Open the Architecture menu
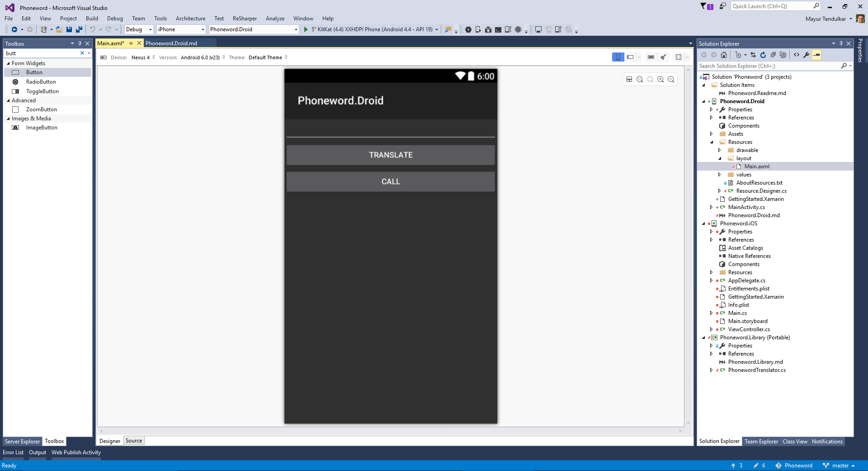Viewport: 868px width, 471px height. [x=190, y=19]
